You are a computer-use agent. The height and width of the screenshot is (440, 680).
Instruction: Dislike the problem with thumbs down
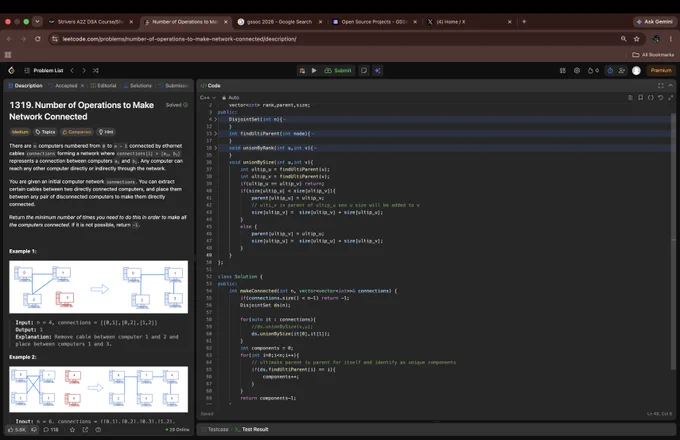[34, 430]
